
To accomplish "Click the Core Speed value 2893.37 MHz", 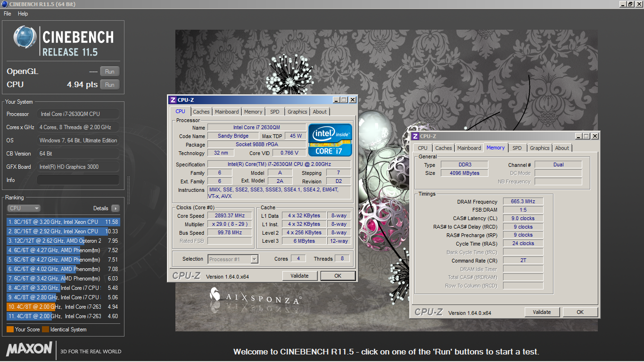I will (231, 216).
